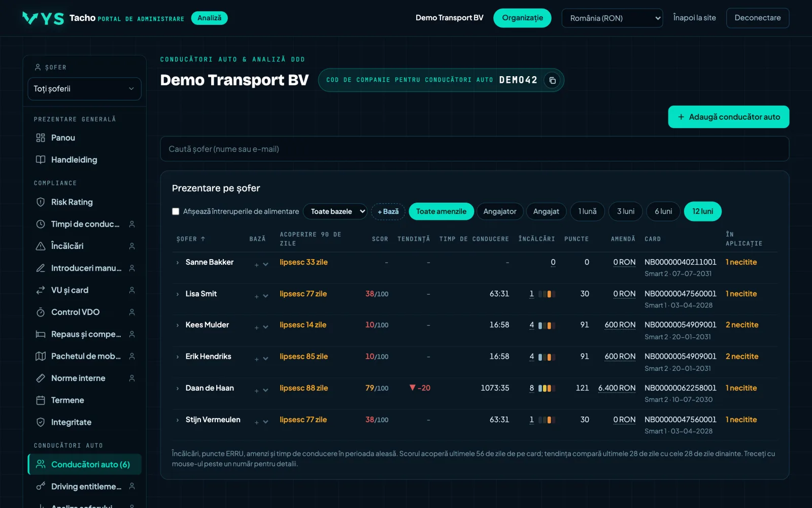Click 6.400 RON fine of Daan de Haan
The width and height of the screenshot is (812, 508).
[x=617, y=388]
